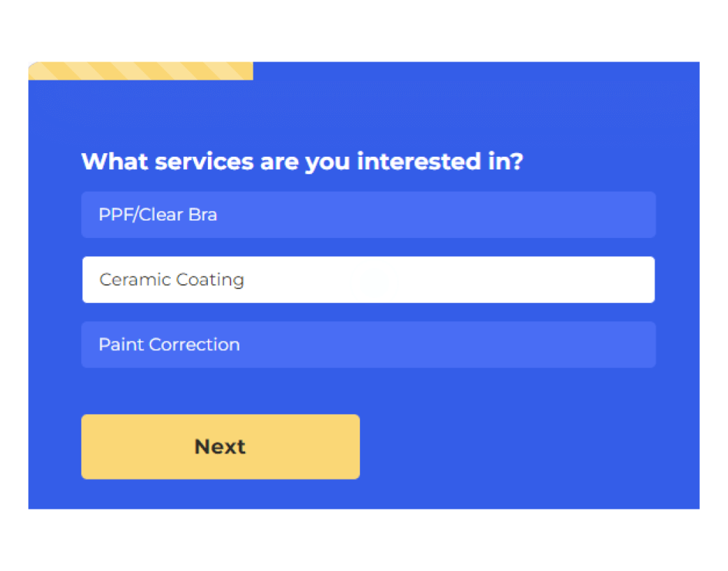Click the right end of the PPF/Clear Bra row
Viewport: 728px width, 571px height.
click(x=630, y=215)
